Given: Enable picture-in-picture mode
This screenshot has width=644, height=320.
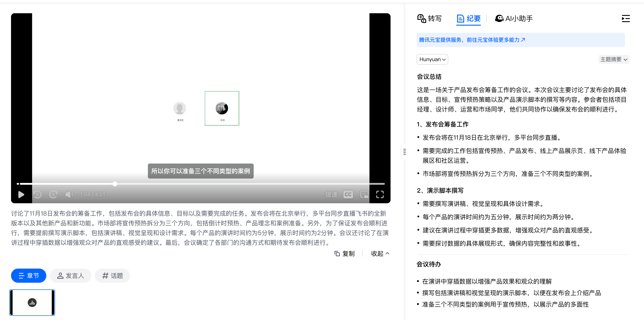Looking at the screenshot, I should tap(364, 194).
